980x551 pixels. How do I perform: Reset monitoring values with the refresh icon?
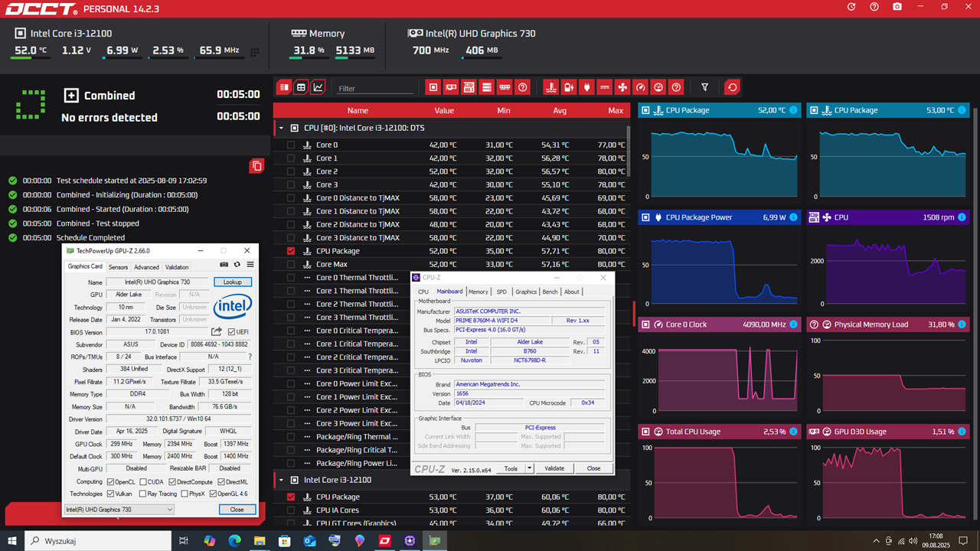pyautogui.click(x=733, y=87)
